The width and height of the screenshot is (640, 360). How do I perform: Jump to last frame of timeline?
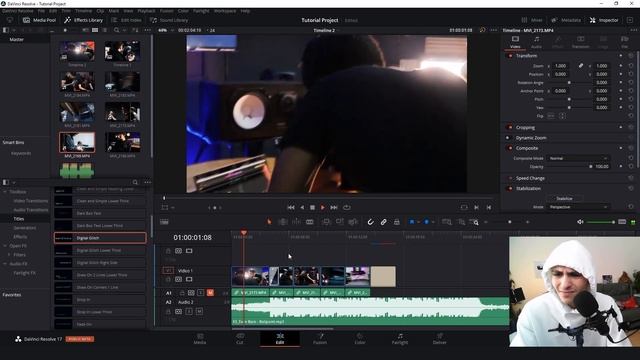click(x=334, y=207)
